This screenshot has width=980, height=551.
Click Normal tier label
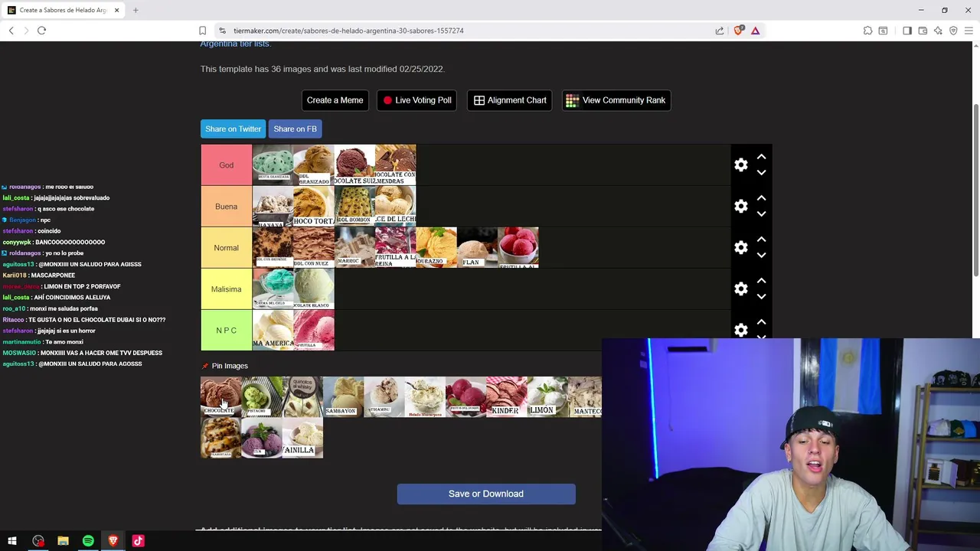click(x=226, y=248)
